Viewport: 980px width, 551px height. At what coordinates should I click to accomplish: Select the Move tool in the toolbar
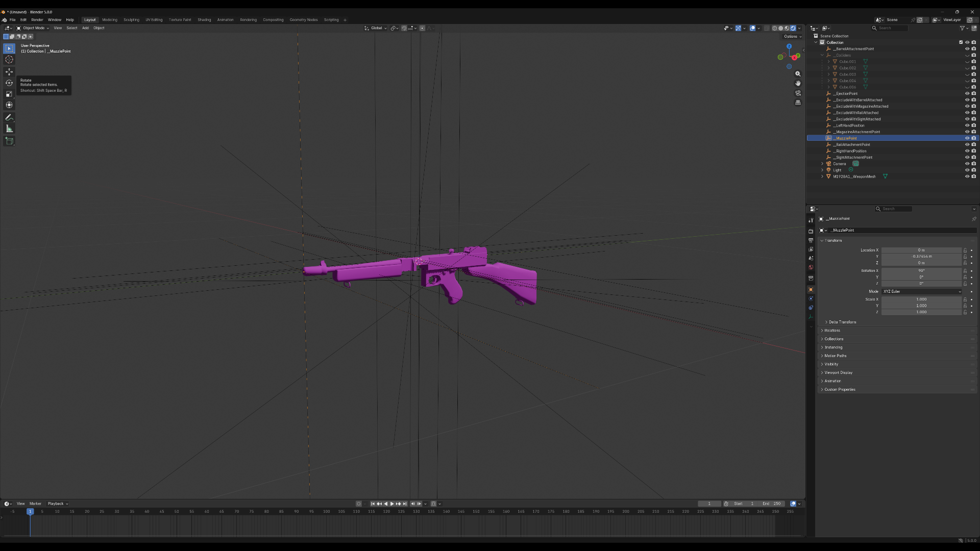point(9,71)
